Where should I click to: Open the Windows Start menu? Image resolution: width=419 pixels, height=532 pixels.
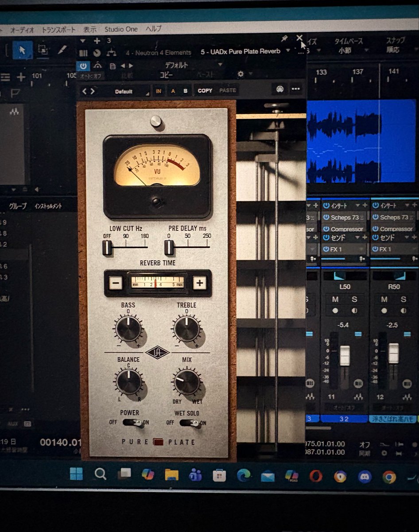tap(76, 474)
